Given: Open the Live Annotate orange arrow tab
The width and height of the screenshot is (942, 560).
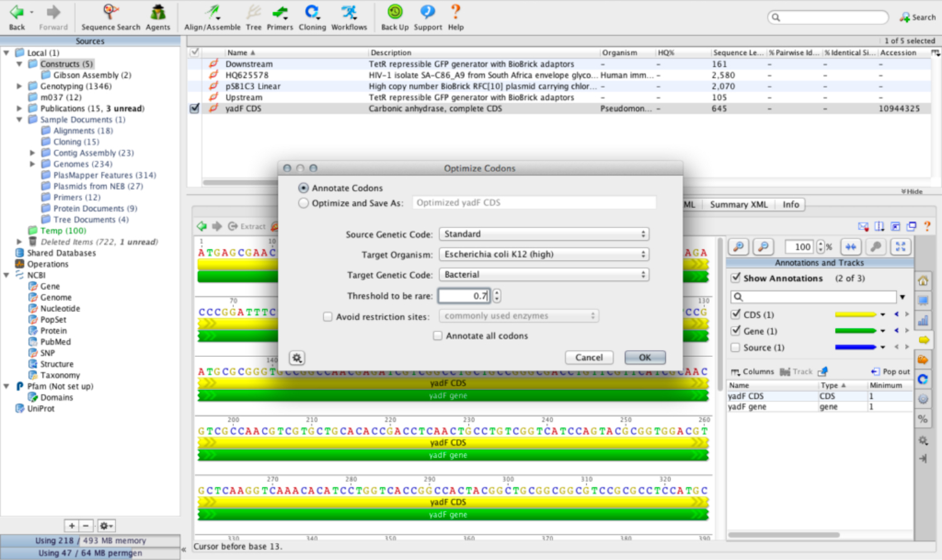Looking at the screenshot, I should [x=923, y=340].
